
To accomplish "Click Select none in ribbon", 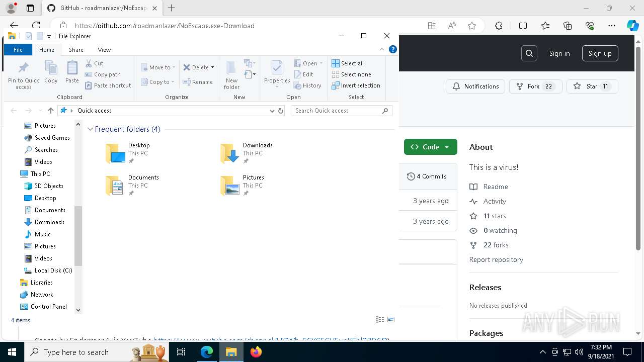I will click(351, 74).
